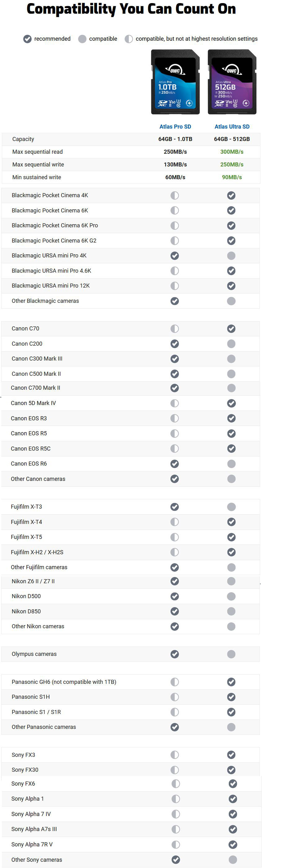Click Atlas Pro checkmark for Nikon D850
The image size is (284, 868).
(175, 611)
